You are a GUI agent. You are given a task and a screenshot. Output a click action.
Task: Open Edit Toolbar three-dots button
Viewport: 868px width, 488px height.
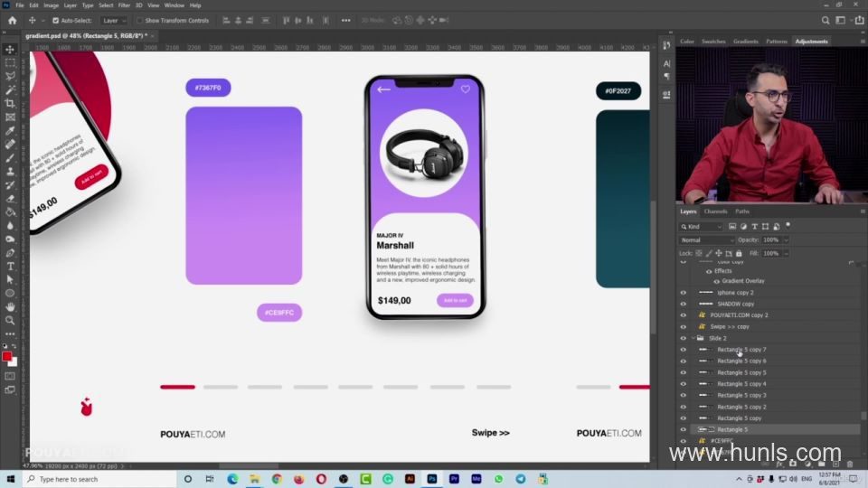click(10, 334)
